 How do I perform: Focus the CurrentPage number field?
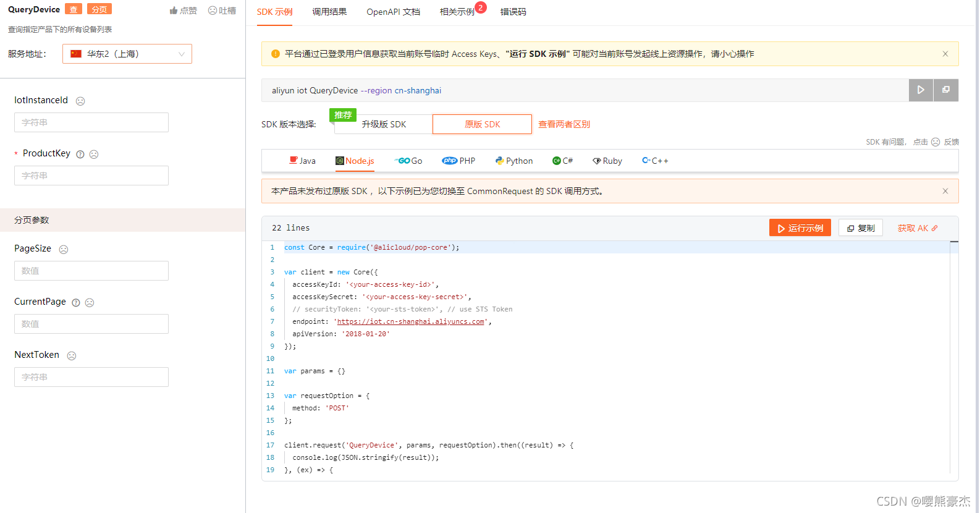(91, 324)
